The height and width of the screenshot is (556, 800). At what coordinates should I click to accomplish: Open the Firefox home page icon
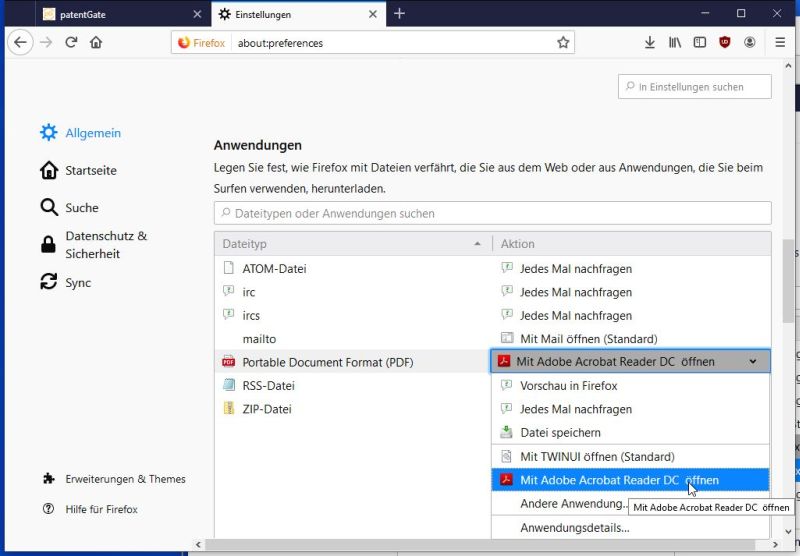coord(96,42)
